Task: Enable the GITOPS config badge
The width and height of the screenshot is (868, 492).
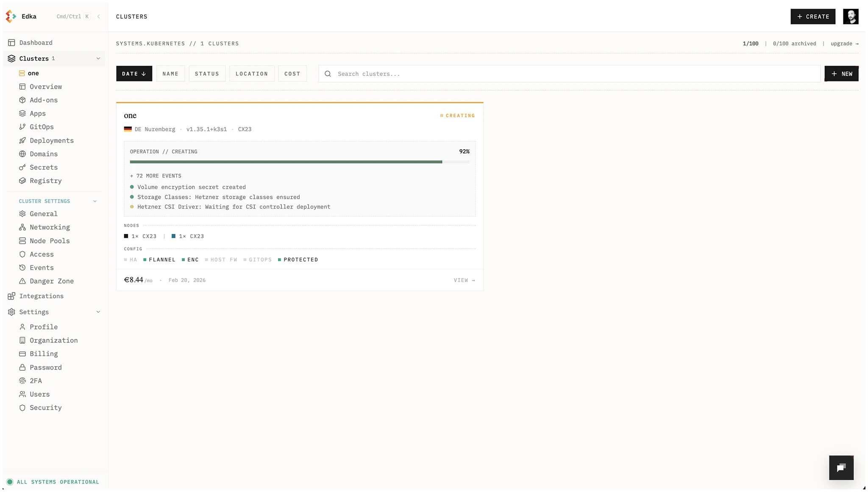Action: pos(257,259)
